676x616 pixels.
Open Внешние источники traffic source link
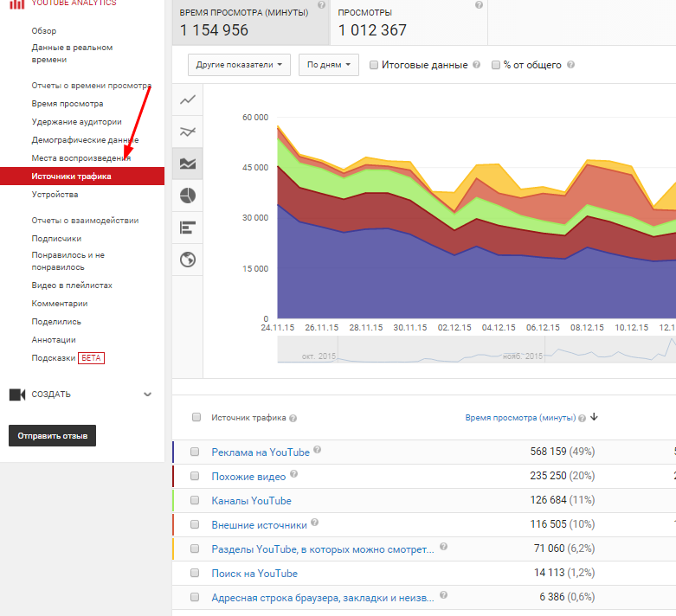pos(259,525)
